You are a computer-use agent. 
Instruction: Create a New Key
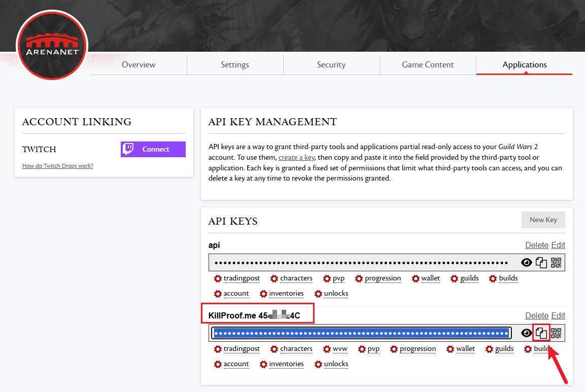pos(543,220)
